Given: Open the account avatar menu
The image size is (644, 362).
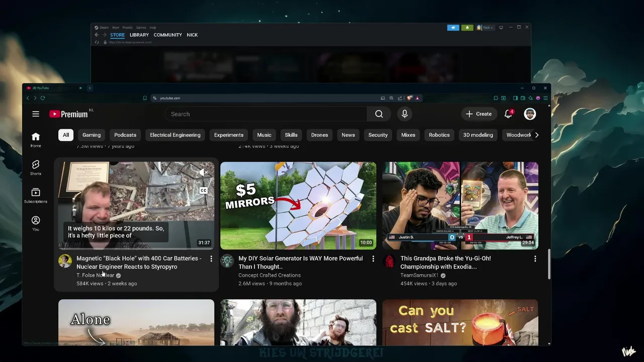Looking at the screenshot, I should 530,114.
